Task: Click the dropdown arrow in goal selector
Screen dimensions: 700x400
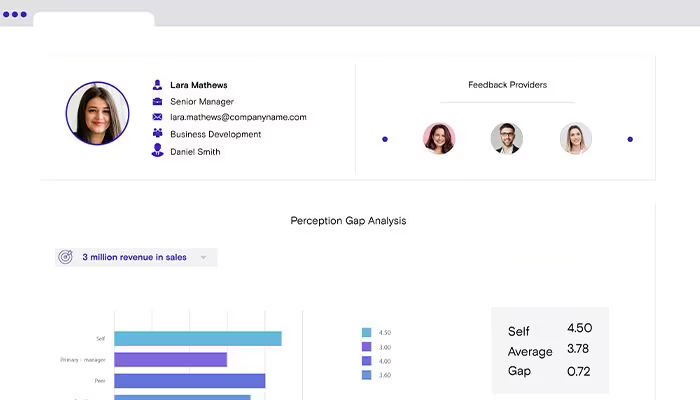Action: (x=204, y=258)
